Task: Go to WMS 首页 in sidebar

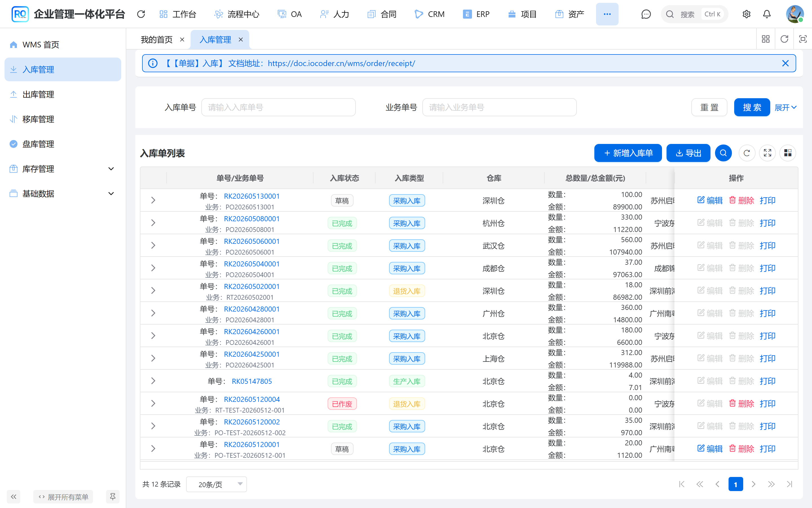Action: click(63, 45)
